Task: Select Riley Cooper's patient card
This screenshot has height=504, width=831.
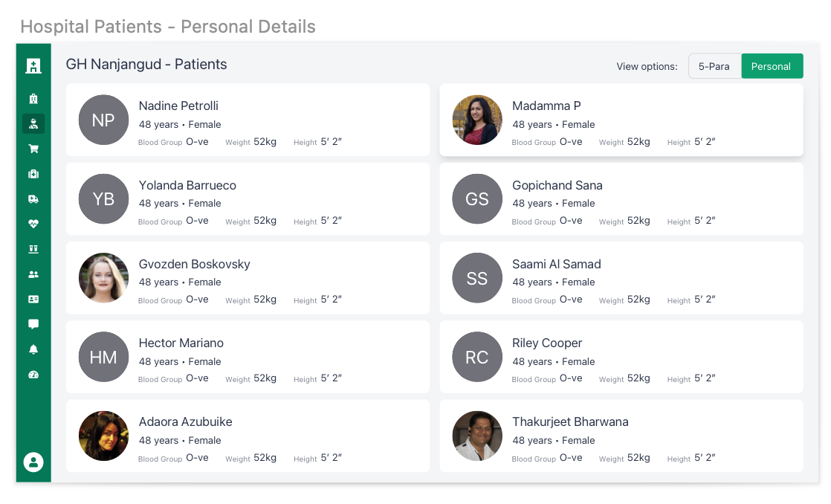Action: (621, 357)
